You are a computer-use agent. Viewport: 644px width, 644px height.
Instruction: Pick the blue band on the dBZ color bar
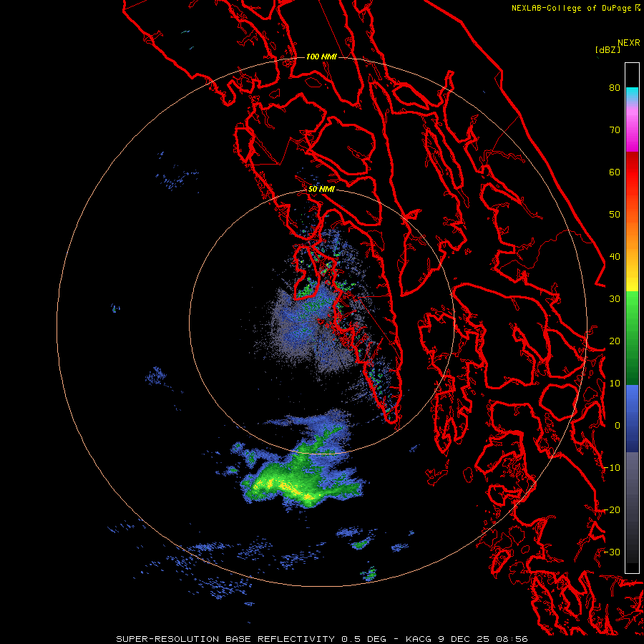click(632, 419)
